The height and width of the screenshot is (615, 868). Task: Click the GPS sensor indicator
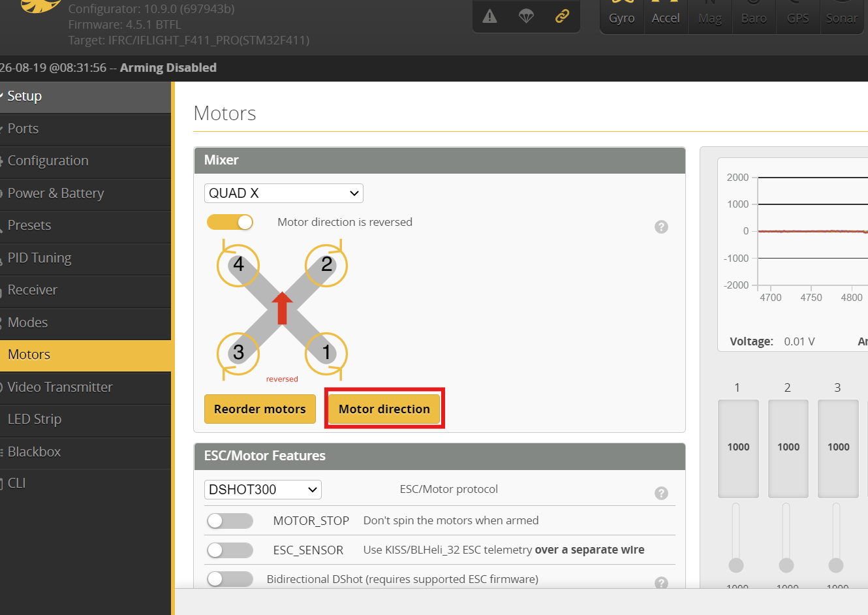(x=798, y=14)
